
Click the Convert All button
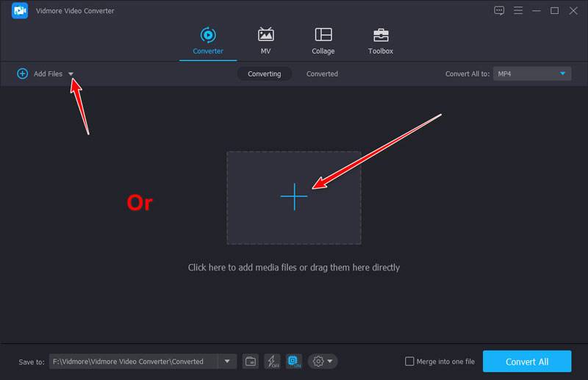[x=526, y=362]
